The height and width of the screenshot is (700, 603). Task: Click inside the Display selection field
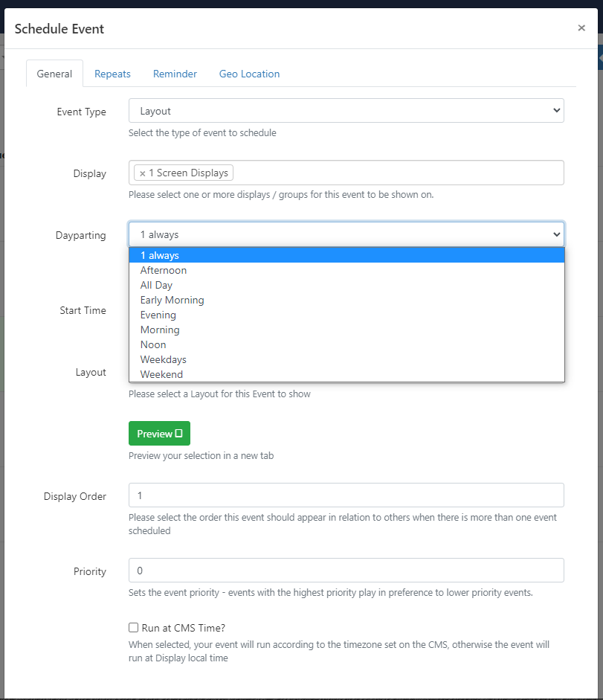point(397,173)
